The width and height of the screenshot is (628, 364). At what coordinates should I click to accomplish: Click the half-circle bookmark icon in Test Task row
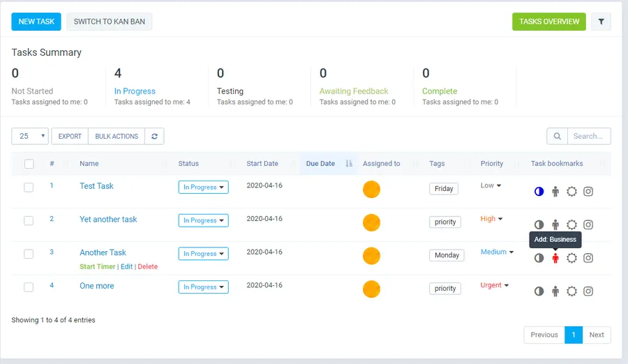click(539, 191)
